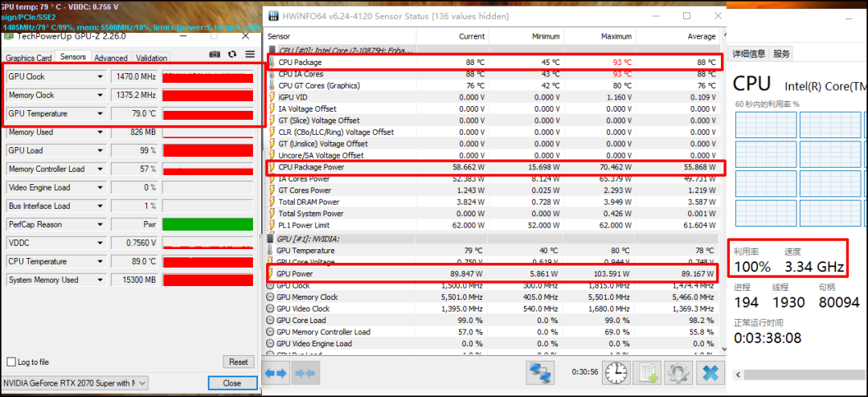Click the 1470.0 MHz GPU Clock value field
Screen dimensions: 868x397
(x=135, y=76)
